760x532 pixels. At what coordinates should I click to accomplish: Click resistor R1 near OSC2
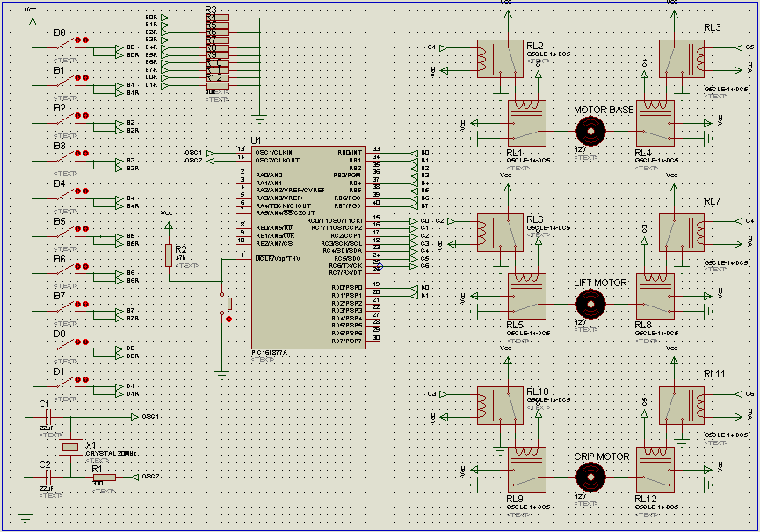click(x=105, y=478)
